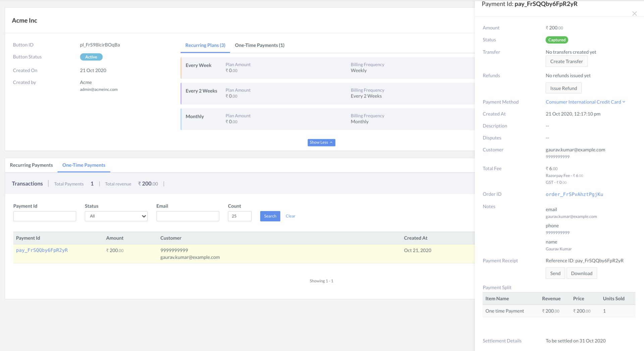Click the Active button status badge
This screenshot has height=351, width=644.
click(91, 57)
